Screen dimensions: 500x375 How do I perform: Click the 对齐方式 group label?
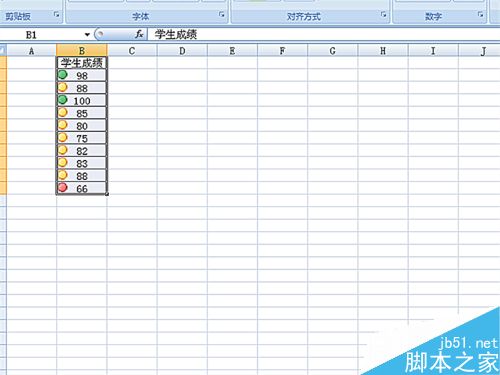point(304,16)
